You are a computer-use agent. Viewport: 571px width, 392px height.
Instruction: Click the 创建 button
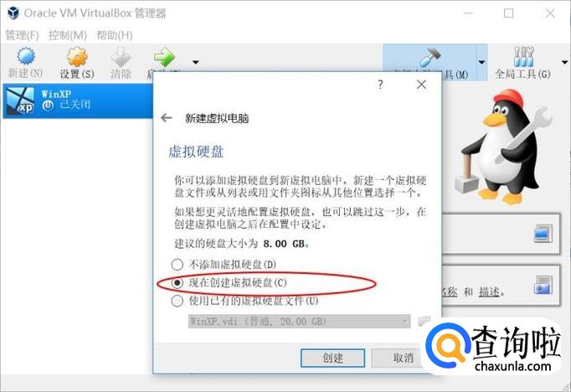[332, 358]
